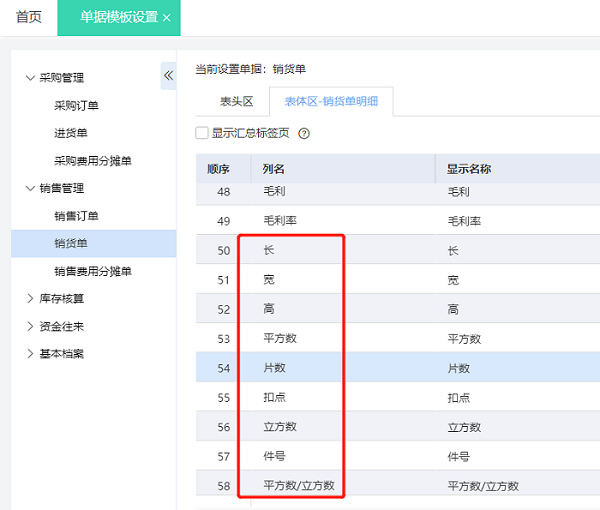The height and width of the screenshot is (510, 600).
Task: Enable the 显示汇总标签页 checkbox
Action: [x=202, y=132]
